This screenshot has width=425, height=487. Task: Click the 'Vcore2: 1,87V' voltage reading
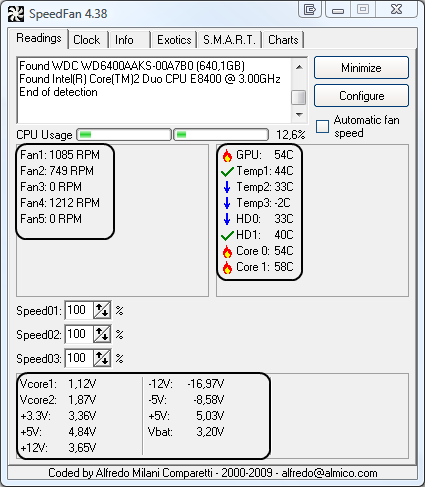[x=58, y=400]
